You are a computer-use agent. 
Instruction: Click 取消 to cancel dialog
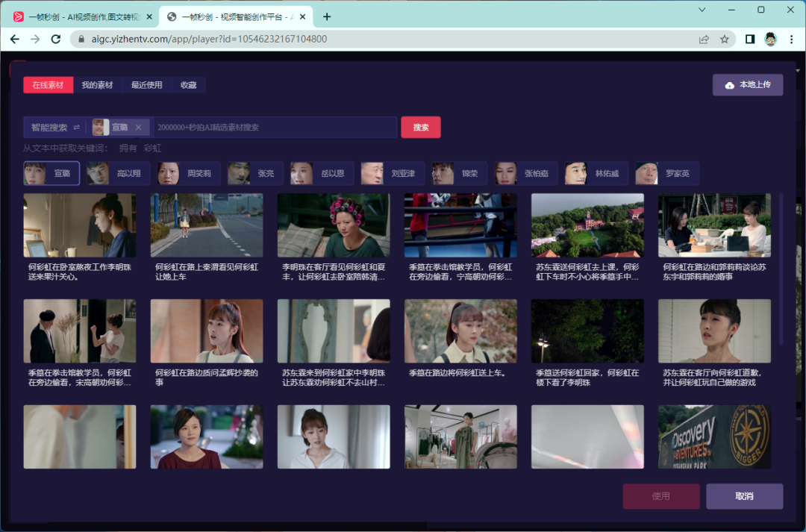[x=744, y=496]
